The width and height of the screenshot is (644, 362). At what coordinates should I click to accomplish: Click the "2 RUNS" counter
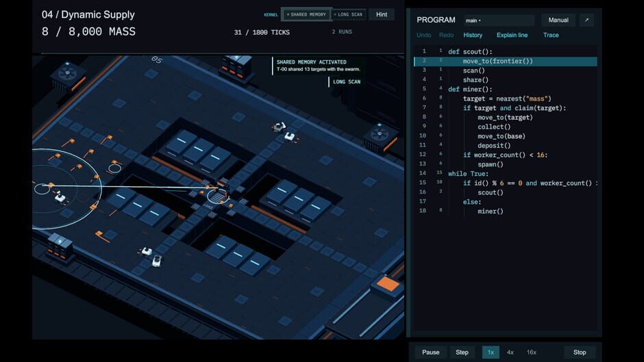[x=342, y=31]
